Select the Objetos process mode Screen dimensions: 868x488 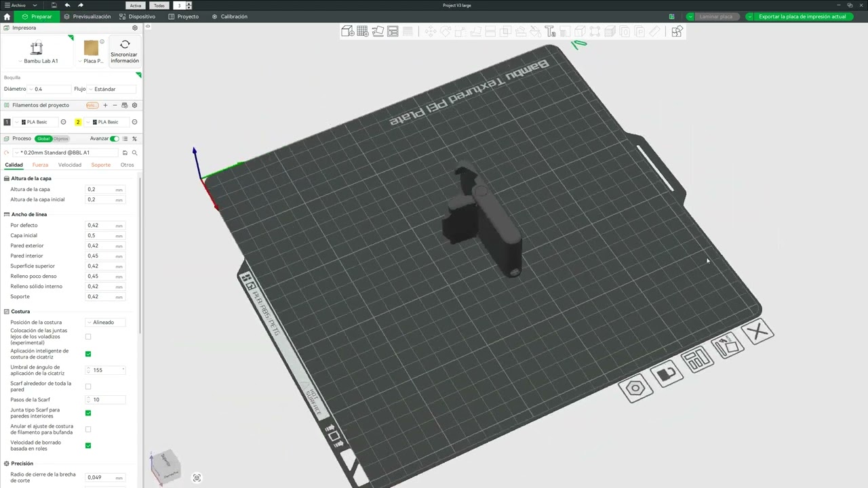pos(61,138)
